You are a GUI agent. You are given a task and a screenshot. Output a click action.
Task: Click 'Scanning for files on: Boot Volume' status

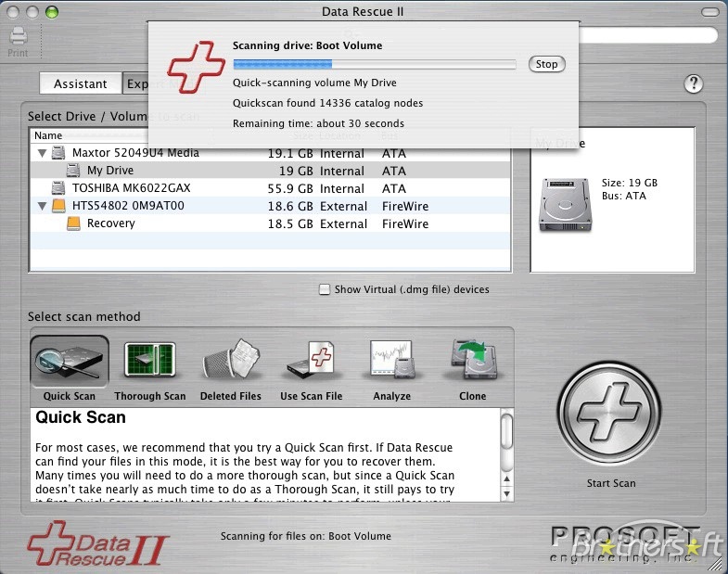click(x=305, y=536)
